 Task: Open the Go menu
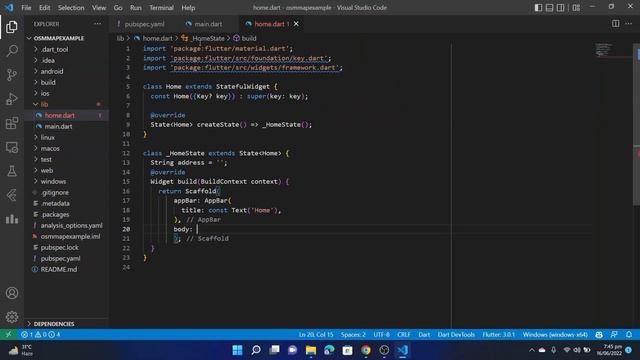point(118,7)
